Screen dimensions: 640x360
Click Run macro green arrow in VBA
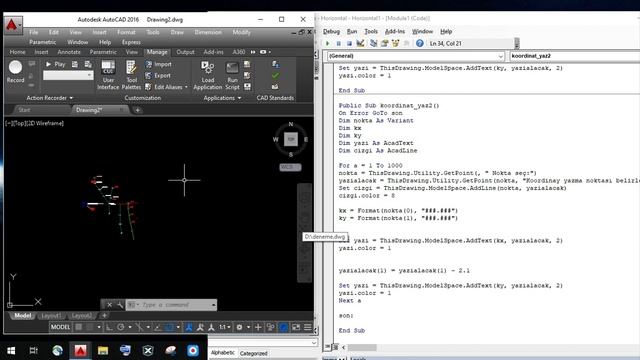327,43
